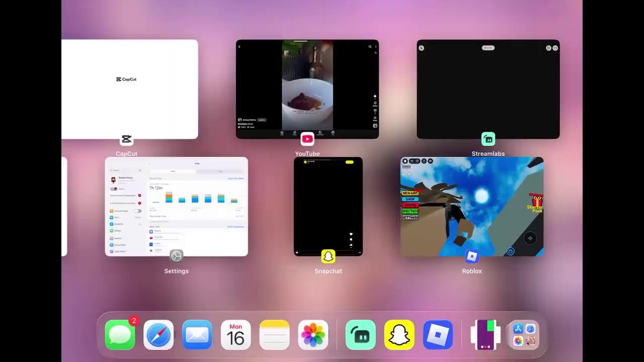Switch to the Snapchat app card

coord(328,207)
